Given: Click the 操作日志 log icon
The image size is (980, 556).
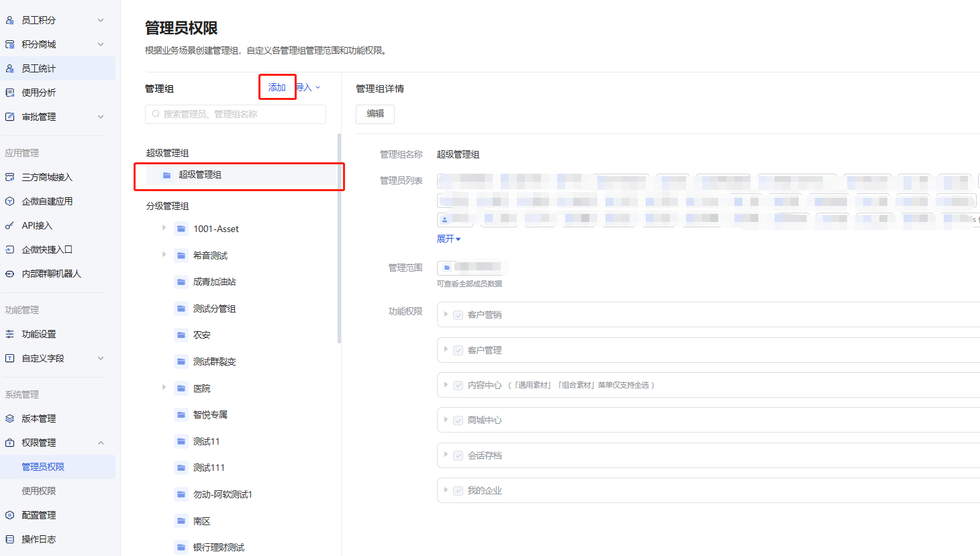Looking at the screenshot, I should 10,539.
